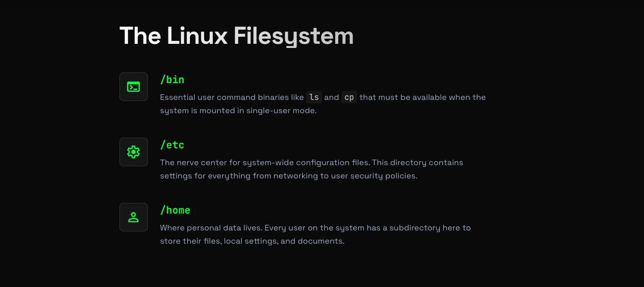The width and height of the screenshot is (644, 287).
Task: Click the 'cp' inline code chip
Action: click(x=349, y=97)
